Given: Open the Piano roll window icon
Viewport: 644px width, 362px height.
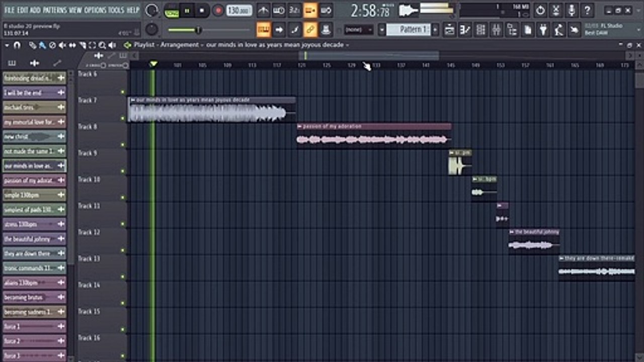Looking at the screenshot, I should pos(465,30).
